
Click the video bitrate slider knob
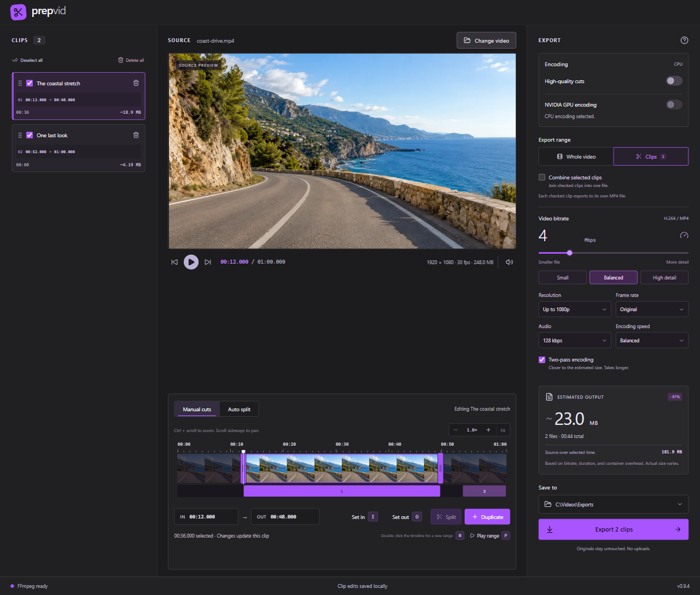coord(569,253)
